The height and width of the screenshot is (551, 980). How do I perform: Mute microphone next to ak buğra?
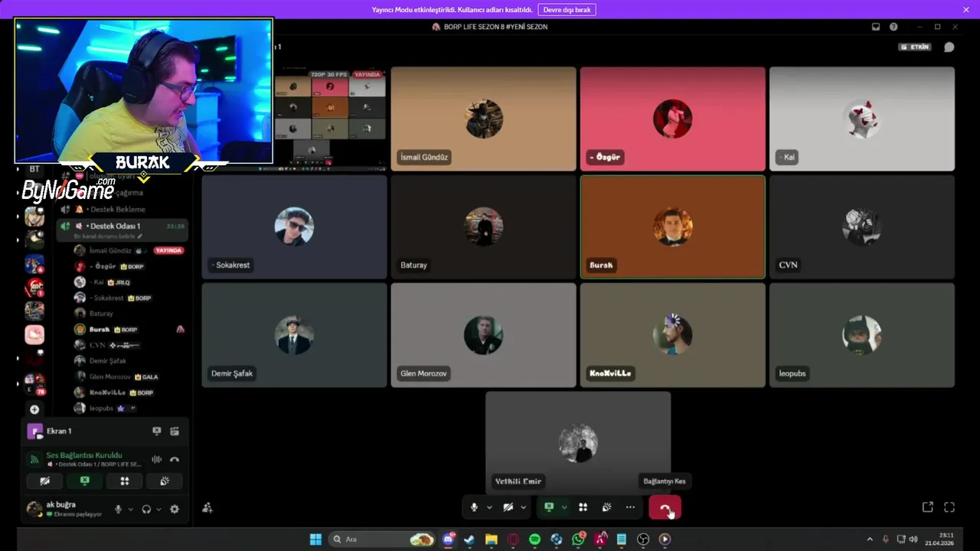118,509
